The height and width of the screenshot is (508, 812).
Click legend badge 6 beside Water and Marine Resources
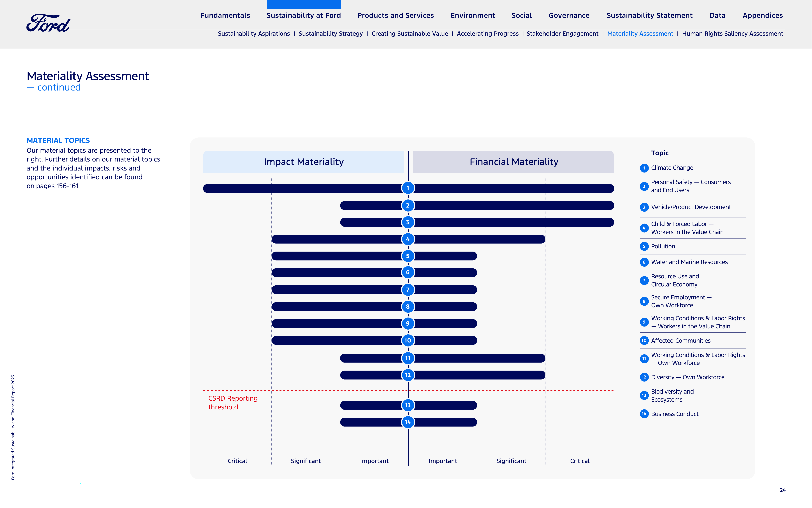point(644,262)
